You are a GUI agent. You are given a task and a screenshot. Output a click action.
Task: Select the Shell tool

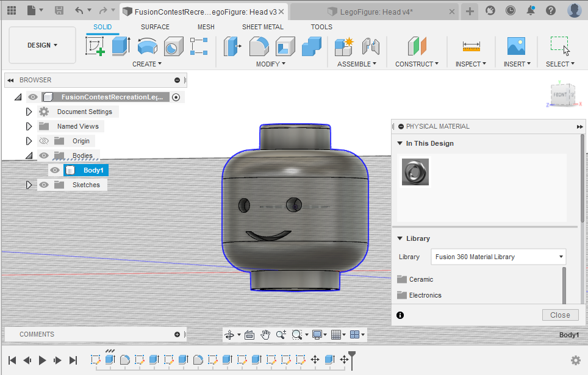285,46
